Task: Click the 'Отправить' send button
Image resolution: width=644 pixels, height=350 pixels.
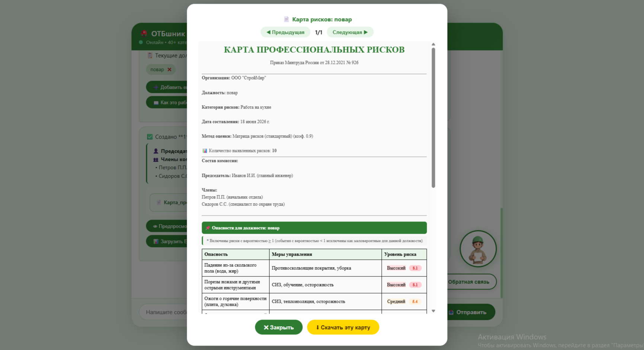Action: coord(471,312)
